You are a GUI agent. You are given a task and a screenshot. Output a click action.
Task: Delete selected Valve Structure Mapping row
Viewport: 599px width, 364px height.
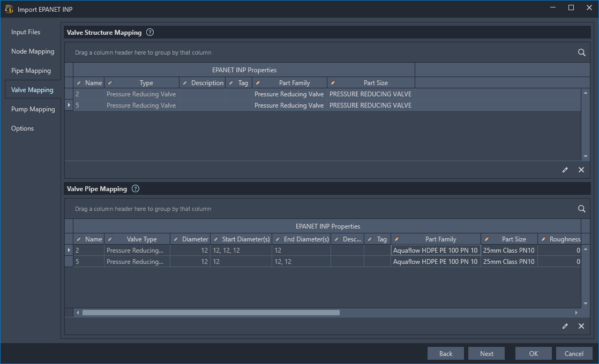[x=581, y=170]
